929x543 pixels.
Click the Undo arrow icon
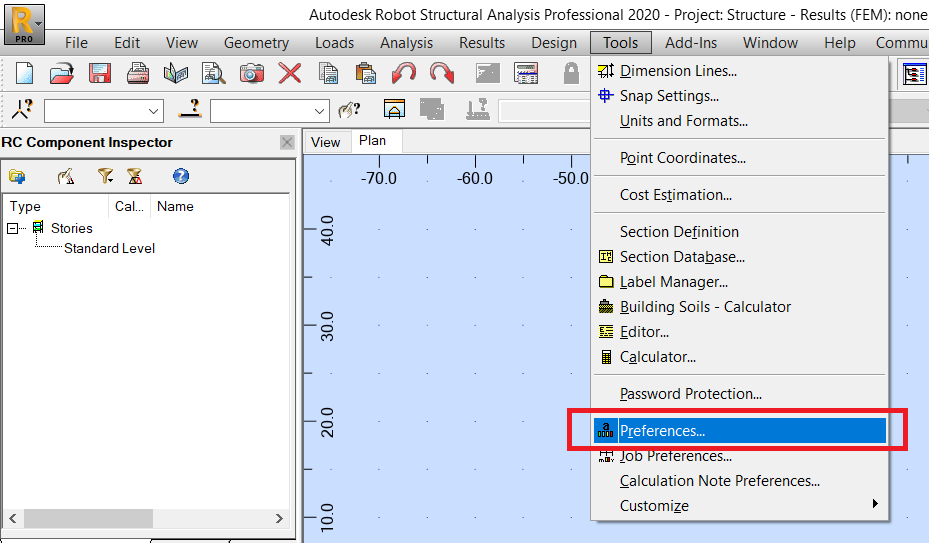tap(404, 74)
